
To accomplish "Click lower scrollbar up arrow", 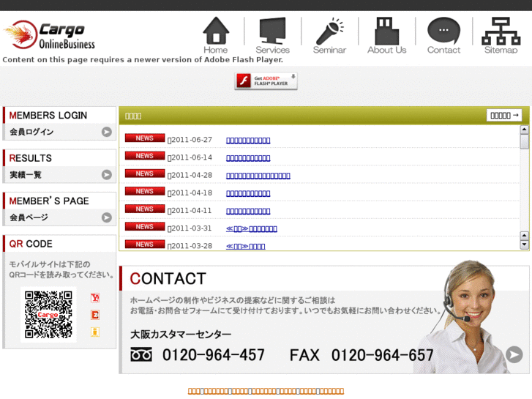I will click(x=524, y=236).
